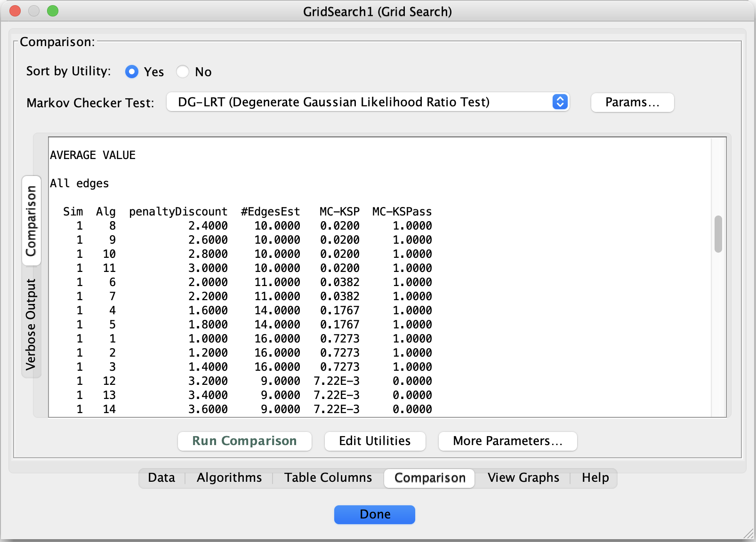Click penaltyDiscount value 2.6000
This screenshot has height=542, width=756.
(x=208, y=240)
